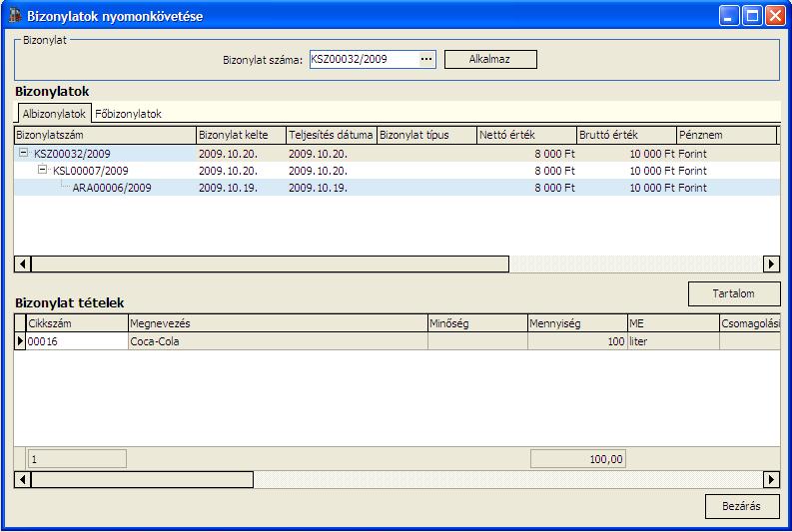Select the KSZ00032/2009 tree row
Viewport: 792px width, 532px height.
pyautogui.click(x=396, y=154)
